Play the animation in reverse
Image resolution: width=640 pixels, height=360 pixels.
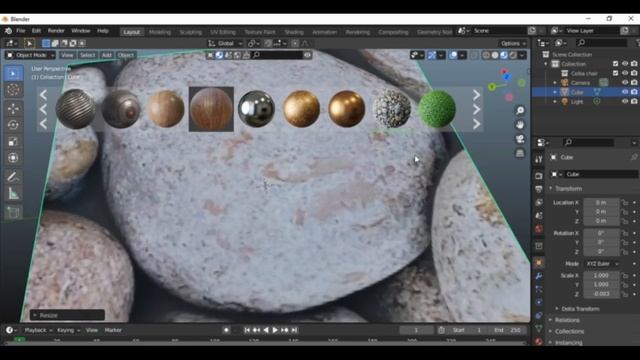tap(266, 330)
